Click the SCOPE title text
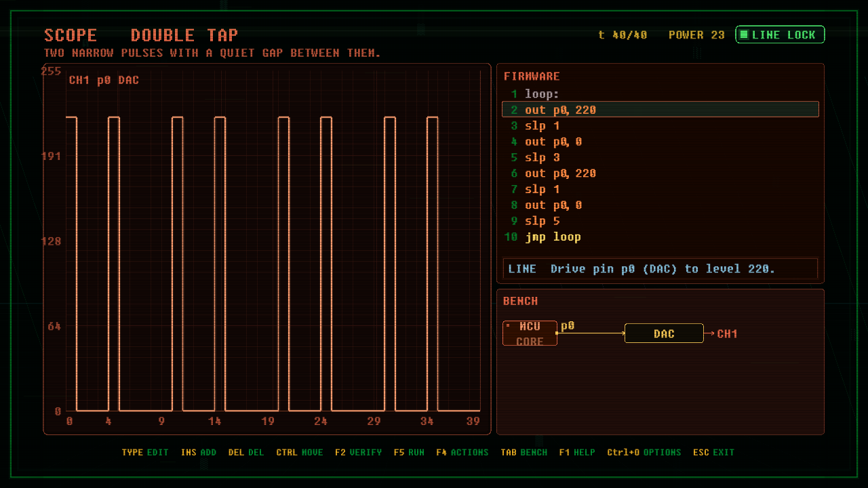The height and width of the screenshot is (488, 868). point(71,35)
